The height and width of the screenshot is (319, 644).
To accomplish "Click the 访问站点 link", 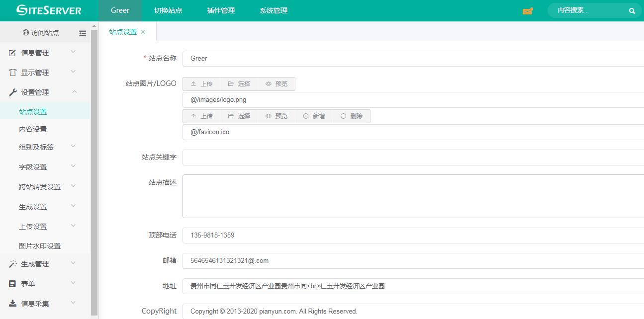I will point(41,33).
